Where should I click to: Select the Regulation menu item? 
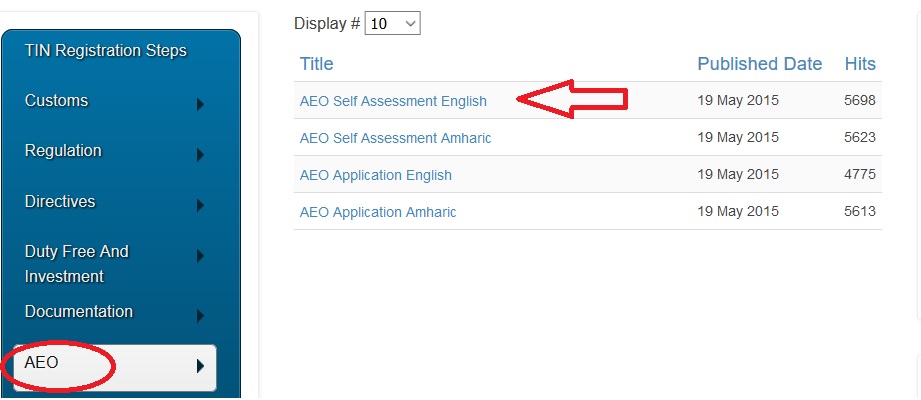[63, 151]
